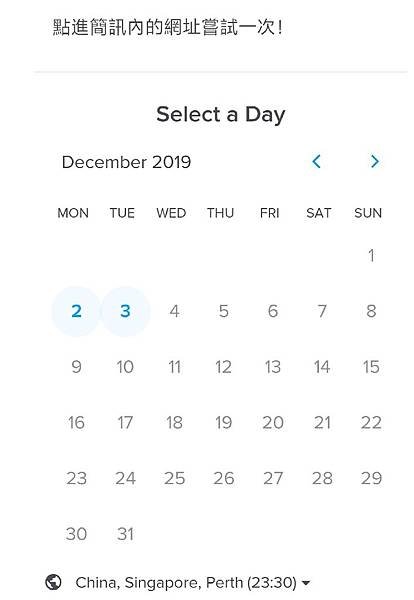Select December 3 on calendar
The width and height of the screenshot is (414, 600).
126,311
